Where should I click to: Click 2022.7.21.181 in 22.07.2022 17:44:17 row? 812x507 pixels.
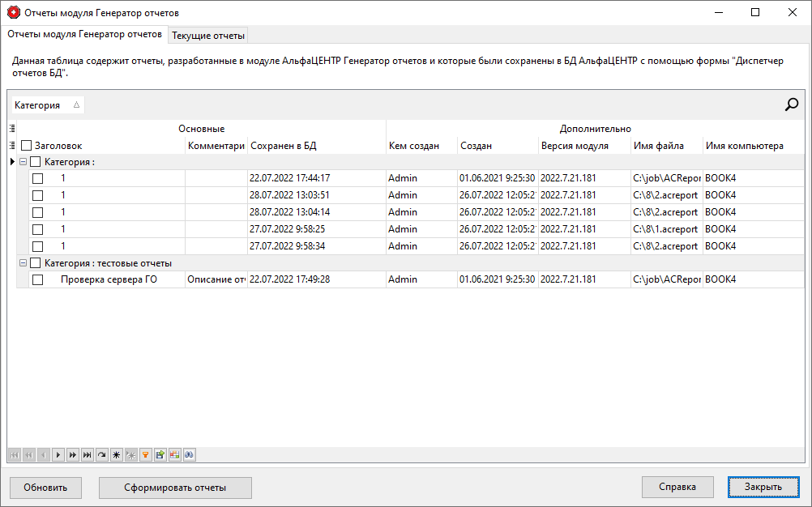tap(584, 178)
